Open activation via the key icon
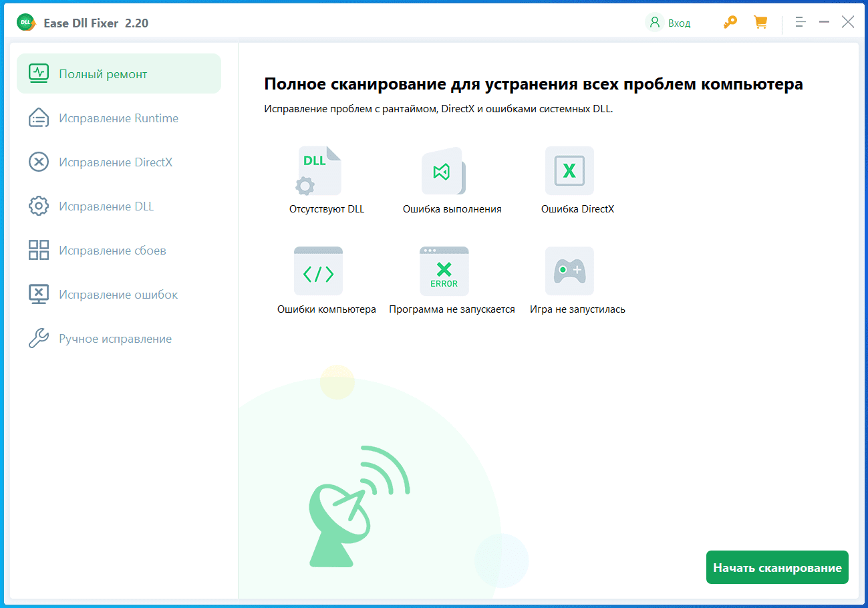The image size is (868, 608). click(x=730, y=23)
